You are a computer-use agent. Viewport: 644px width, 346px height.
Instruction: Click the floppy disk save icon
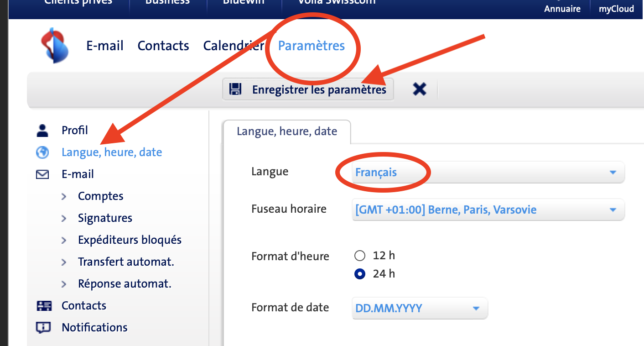235,89
